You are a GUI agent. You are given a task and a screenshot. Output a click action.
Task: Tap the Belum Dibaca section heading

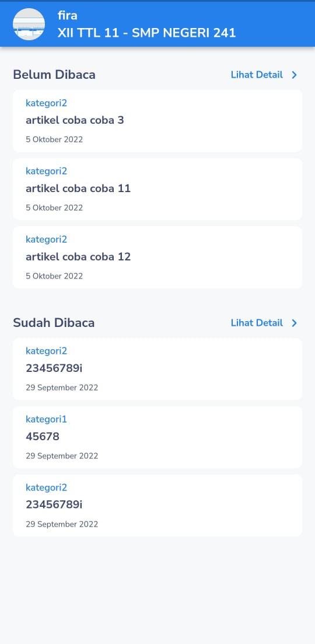(54, 75)
